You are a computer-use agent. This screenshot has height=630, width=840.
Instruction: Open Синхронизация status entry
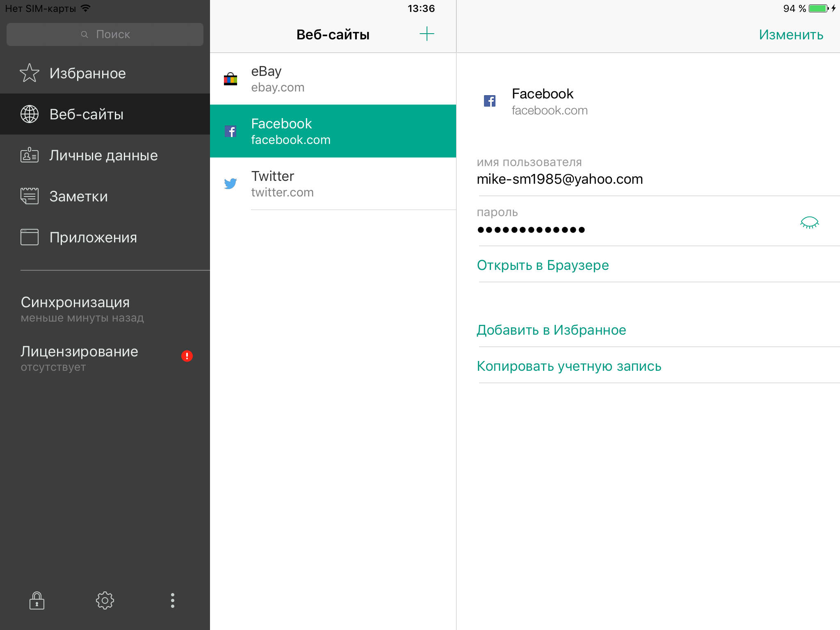pos(82,309)
